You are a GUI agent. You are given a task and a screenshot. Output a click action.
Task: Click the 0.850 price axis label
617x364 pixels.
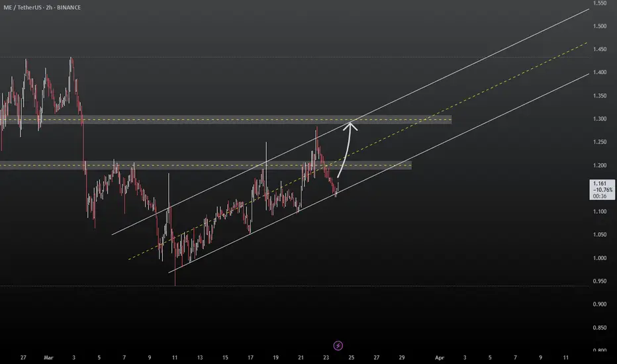(x=600, y=328)
